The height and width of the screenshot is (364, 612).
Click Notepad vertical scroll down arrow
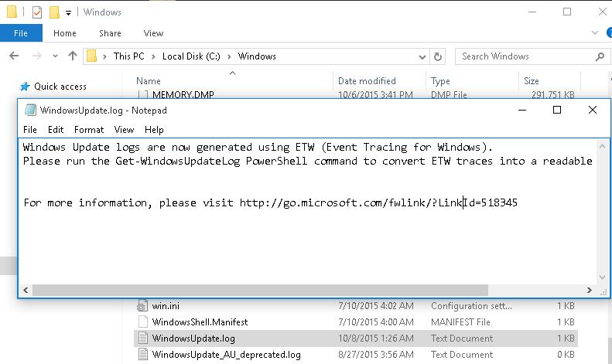coord(602,277)
